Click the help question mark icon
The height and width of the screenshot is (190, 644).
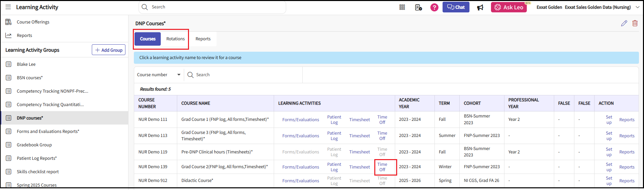coord(434,7)
